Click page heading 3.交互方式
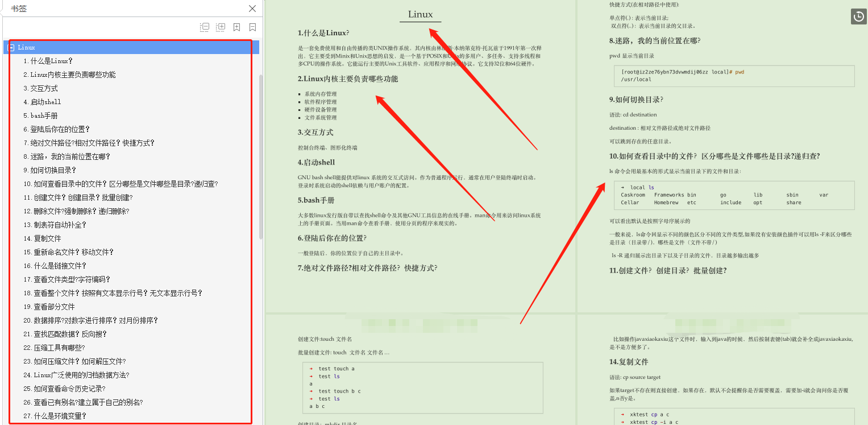 pyautogui.click(x=315, y=133)
